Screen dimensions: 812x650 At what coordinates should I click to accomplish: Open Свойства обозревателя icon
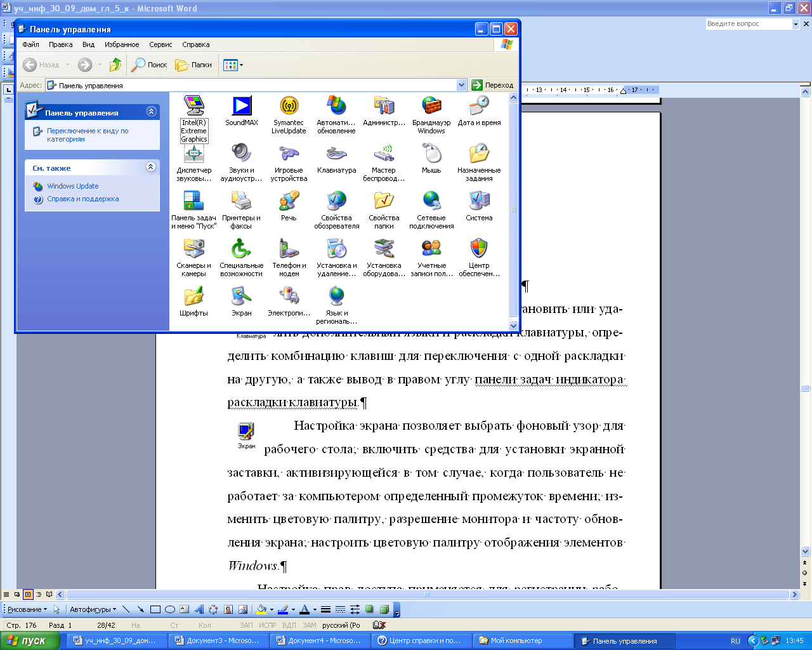[x=336, y=201]
